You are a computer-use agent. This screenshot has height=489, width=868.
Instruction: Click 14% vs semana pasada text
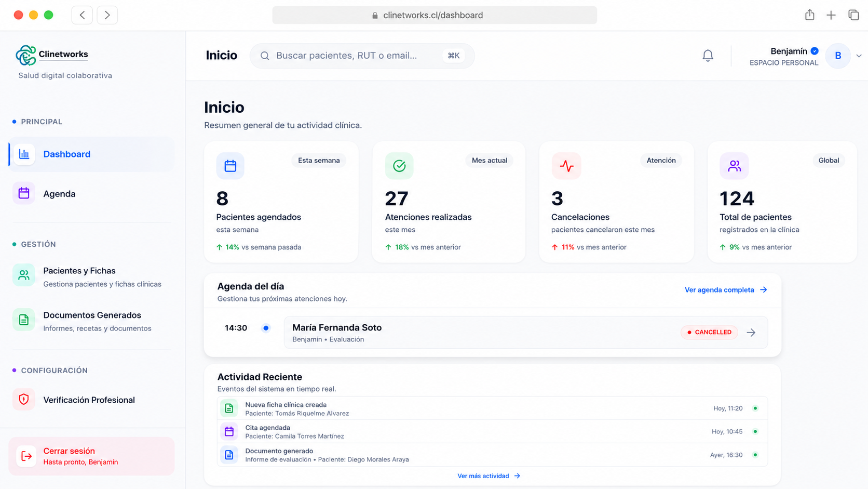coord(263,247)
